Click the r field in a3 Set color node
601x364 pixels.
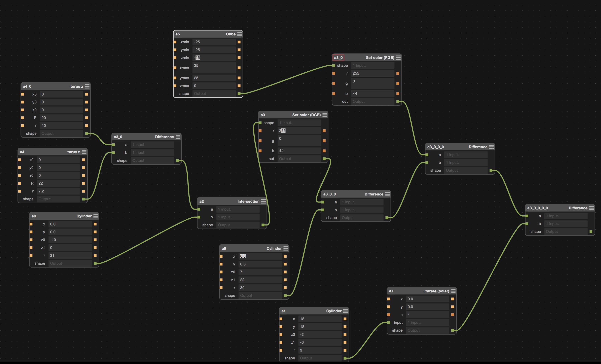coord(299,131)
